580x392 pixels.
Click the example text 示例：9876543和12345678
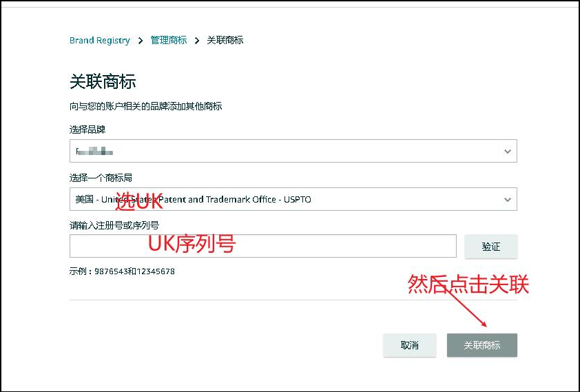point(122,271)
